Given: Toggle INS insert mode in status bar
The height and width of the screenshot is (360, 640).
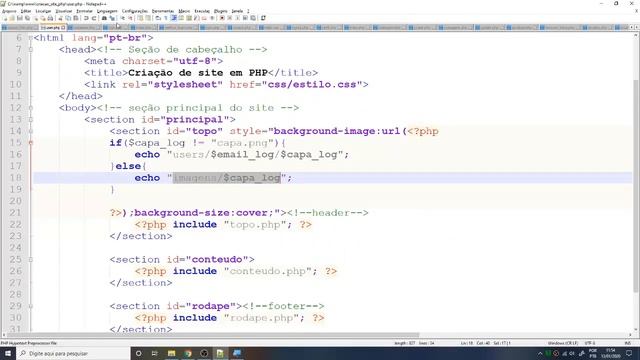Looking at the screenshot, I should [x=628, y=343].
